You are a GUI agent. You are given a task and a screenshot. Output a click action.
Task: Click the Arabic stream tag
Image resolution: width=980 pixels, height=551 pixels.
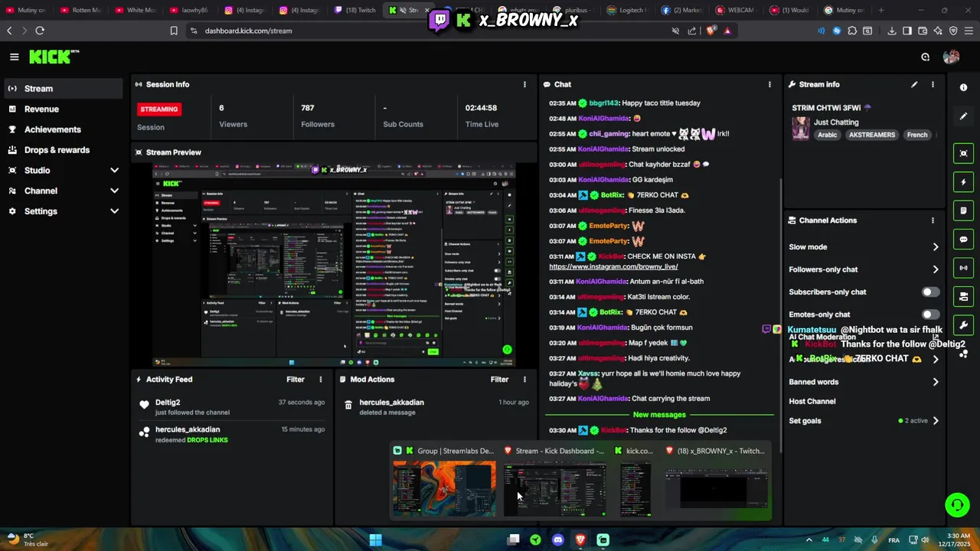tap(827, 135)
